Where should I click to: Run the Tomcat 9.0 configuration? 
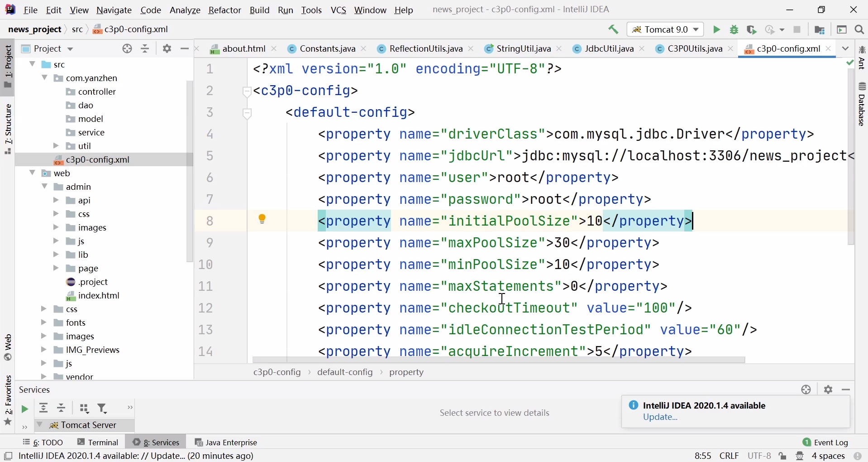coord(717,30)
